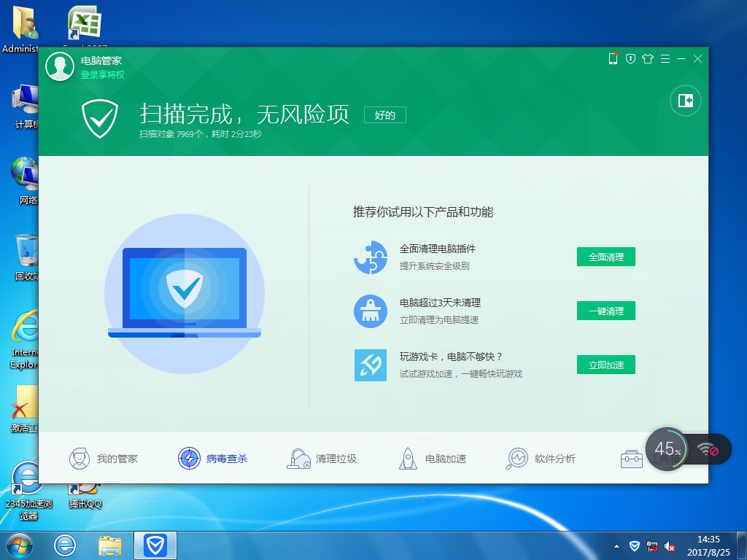Select the heading 推荐你试用以下产品和功能
The height and width of the screenshot is (560, 747).
click(x=422, y=212)
